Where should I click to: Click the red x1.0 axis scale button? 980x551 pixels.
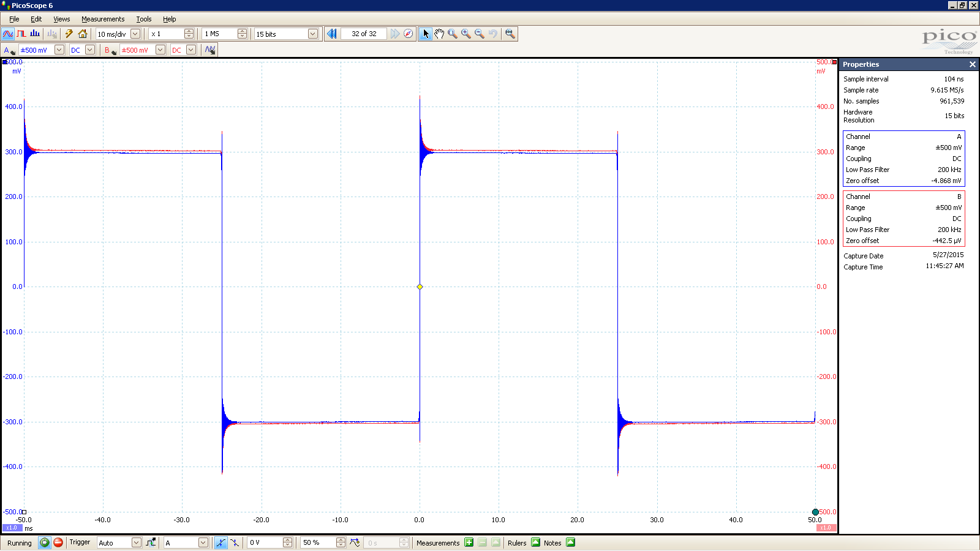pos(826,528)
